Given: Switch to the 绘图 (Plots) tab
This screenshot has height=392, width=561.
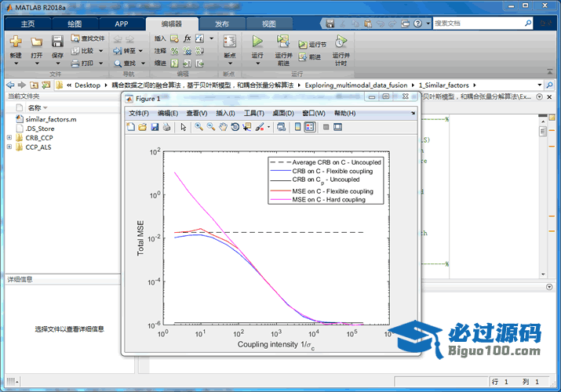Looking at the screenshot, I should pyautogui.click(x=75, y=24).
